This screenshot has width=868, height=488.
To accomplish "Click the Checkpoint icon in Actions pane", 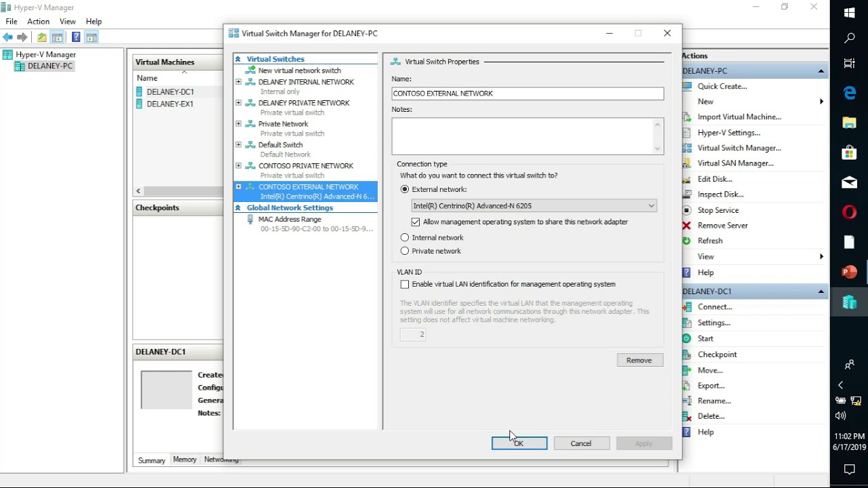I will pyautogui.click(x=687, y=354).
